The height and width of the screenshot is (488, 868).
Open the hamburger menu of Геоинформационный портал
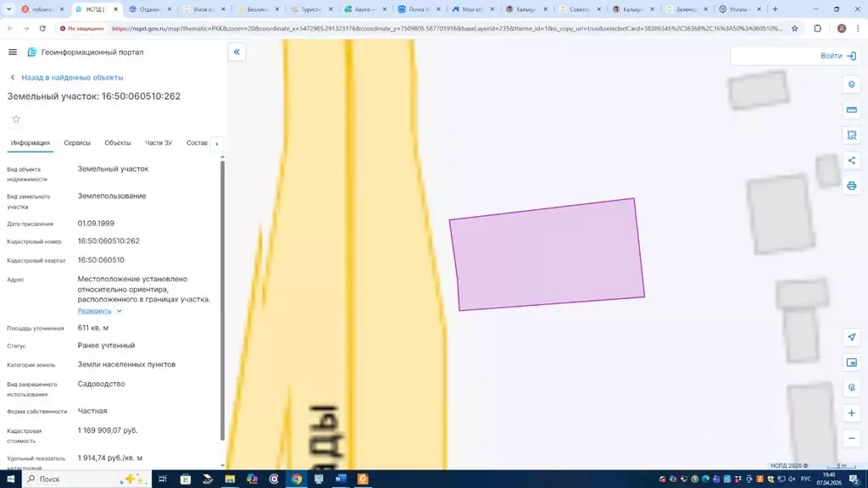coord(13,52)
